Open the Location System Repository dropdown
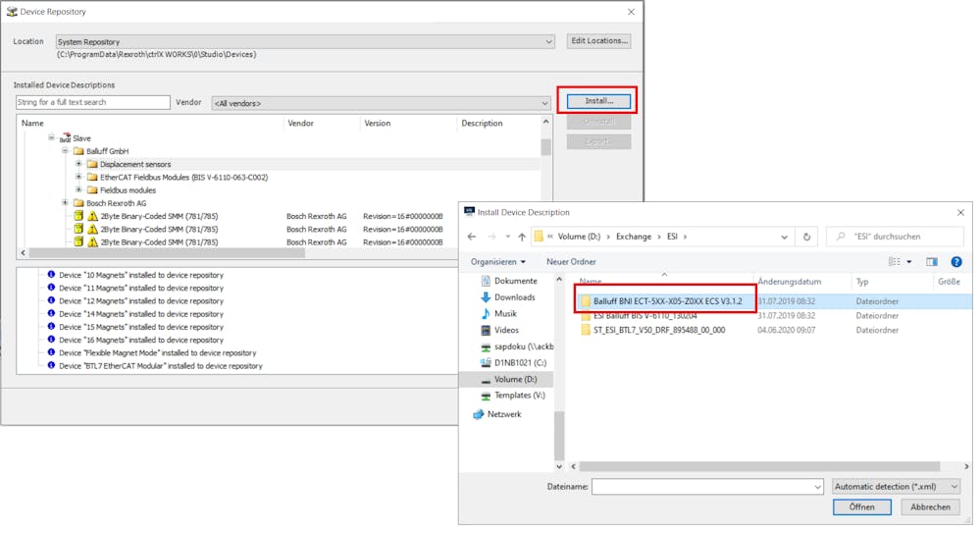Screen dimensions: 980x533 tap(304, 41)
